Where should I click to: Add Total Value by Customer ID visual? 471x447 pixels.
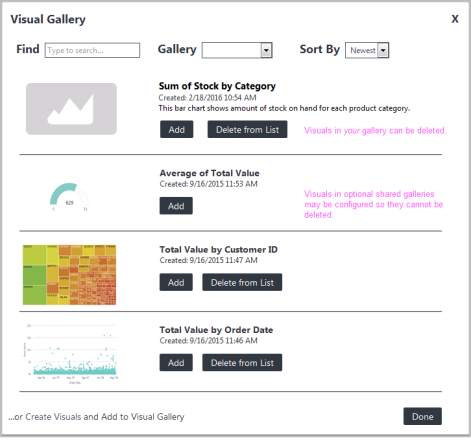[176, 282]
